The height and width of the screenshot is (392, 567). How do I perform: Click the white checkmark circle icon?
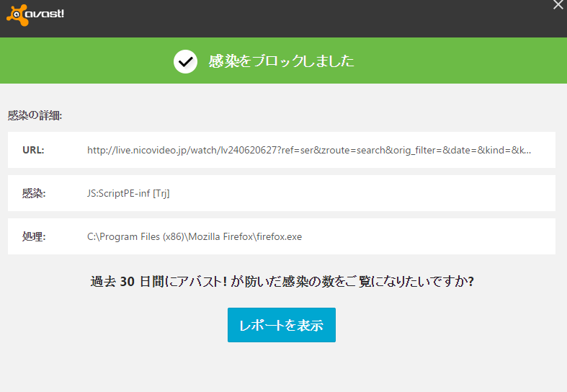tap(185, 61)
